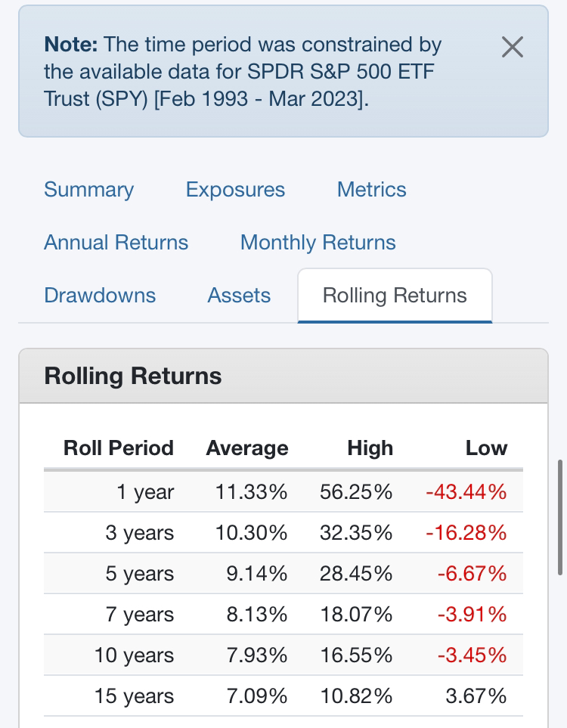
Task: Select the Rolling Returns tab
Action: coord(395,296)
